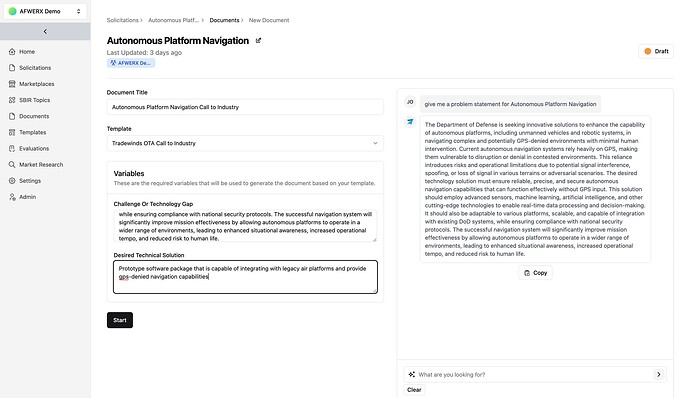The image size is (690, 398).
Task: Click the Template dropdown chevron arrow
Action: pos(375,143)
